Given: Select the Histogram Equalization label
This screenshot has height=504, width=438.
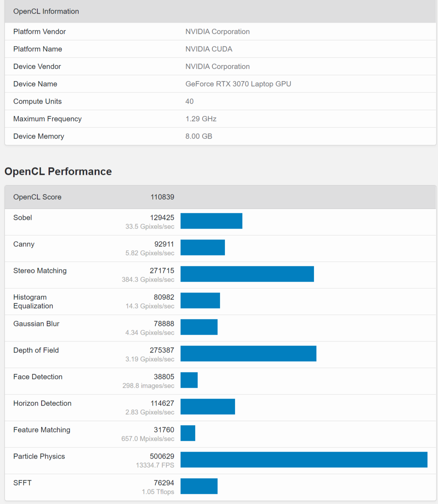Looking at the screenshot, I should [x=33, y=302].
